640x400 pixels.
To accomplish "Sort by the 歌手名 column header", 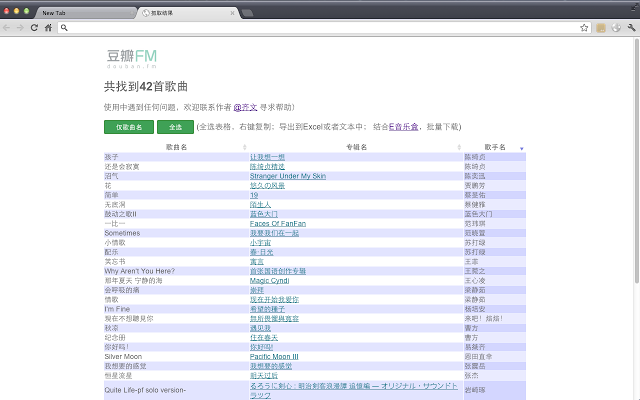I will 495,147.
